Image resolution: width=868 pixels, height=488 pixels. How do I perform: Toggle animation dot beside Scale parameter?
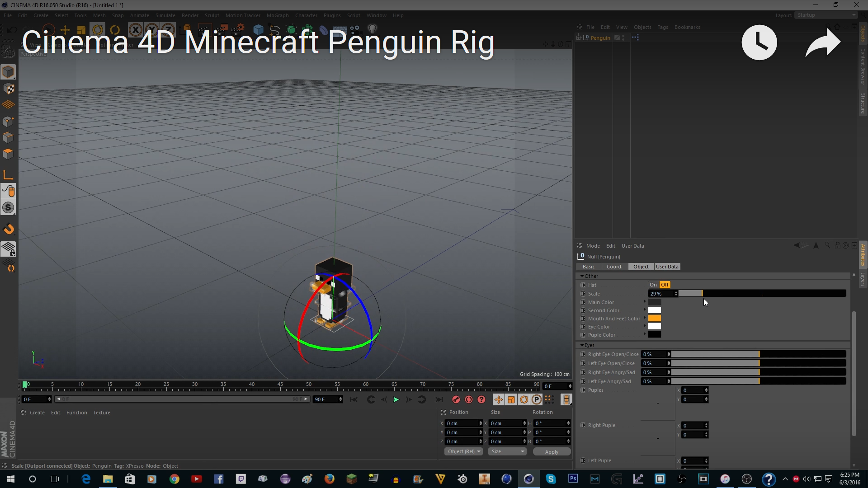tap(583, 294)
